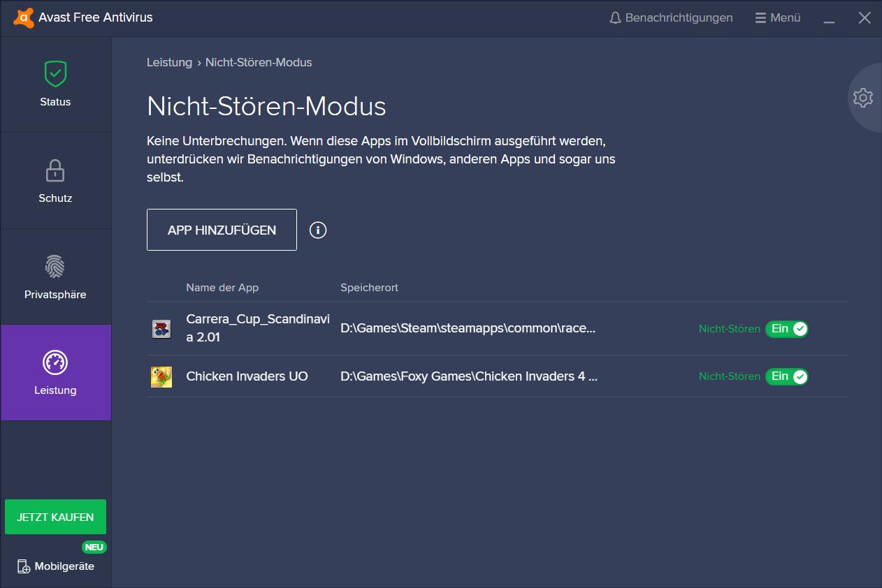The width and height of the screenshot is (882, 588).
Task: Click the Speicherort column header
Action: coord(369,288)
